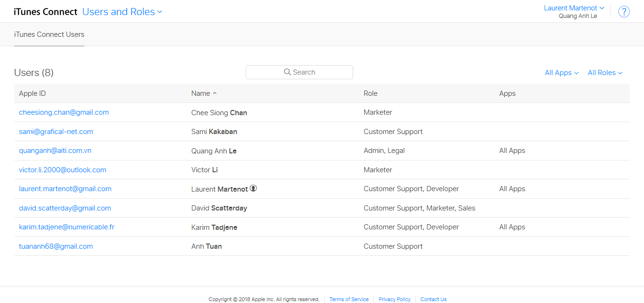Image resolution: width=644 pixels, height=303 pixels.
Task: Open the Terms of Service link
Action: tap(349, 299)
